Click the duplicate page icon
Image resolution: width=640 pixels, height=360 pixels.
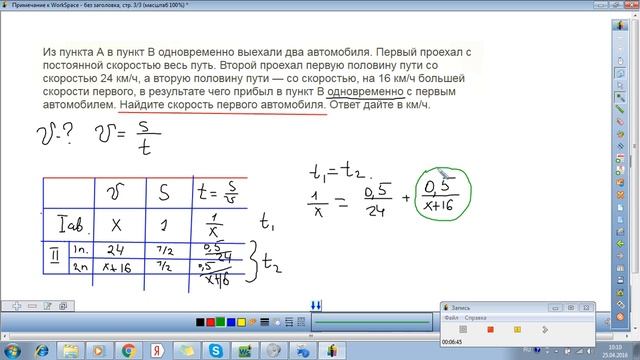[x=63, y=306]
